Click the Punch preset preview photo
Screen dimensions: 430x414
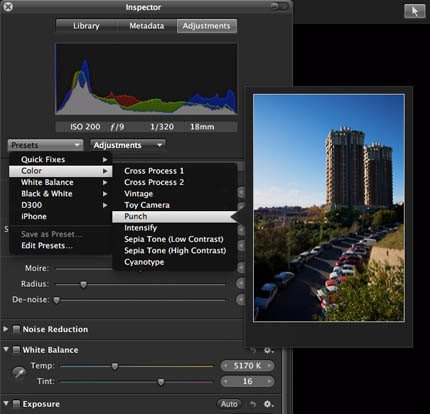point(329,208)
